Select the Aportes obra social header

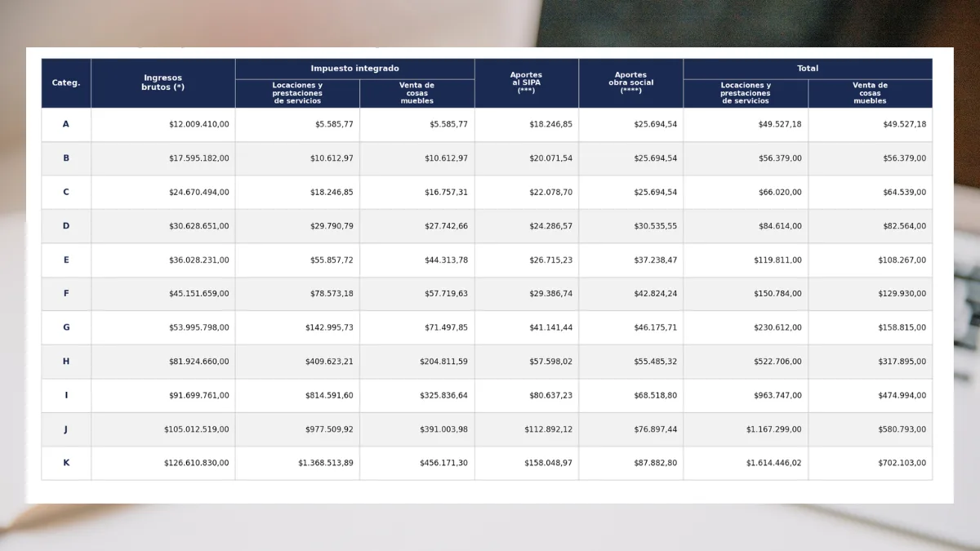point(631,83)
